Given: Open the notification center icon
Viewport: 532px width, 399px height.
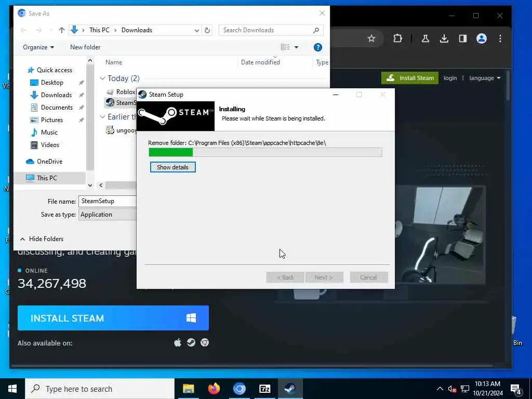Looking at the screenshot, I should (x=516, y=389).
